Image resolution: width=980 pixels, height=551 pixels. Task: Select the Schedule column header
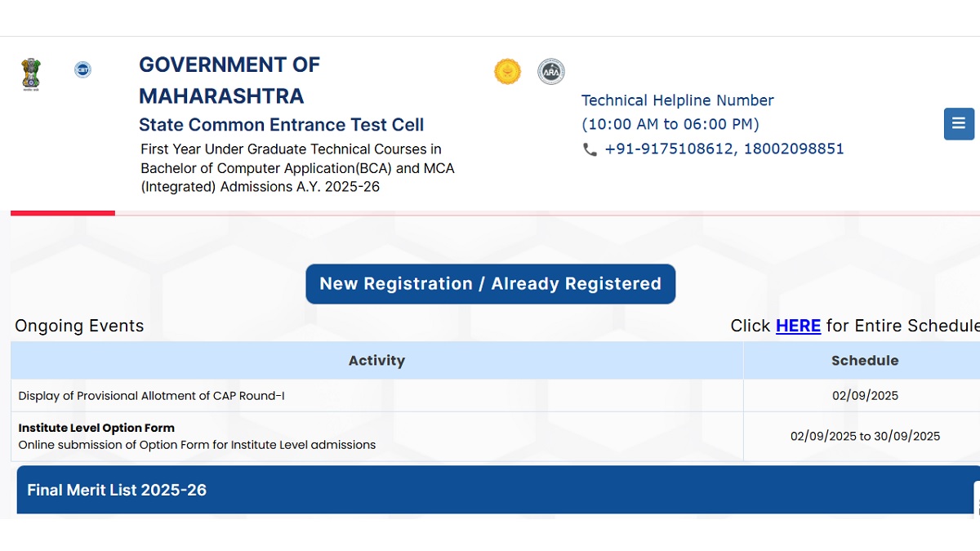(865, 360)
